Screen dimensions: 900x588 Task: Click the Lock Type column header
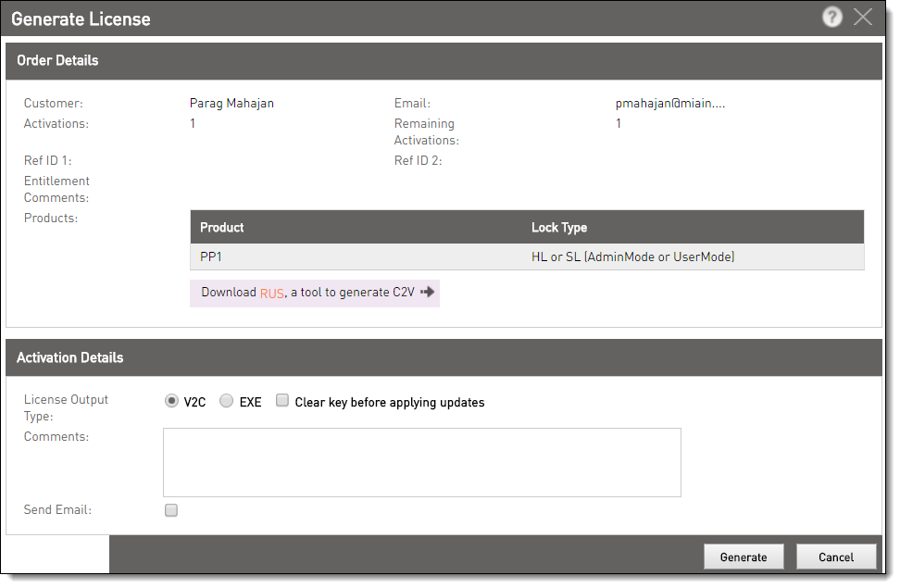559,228
